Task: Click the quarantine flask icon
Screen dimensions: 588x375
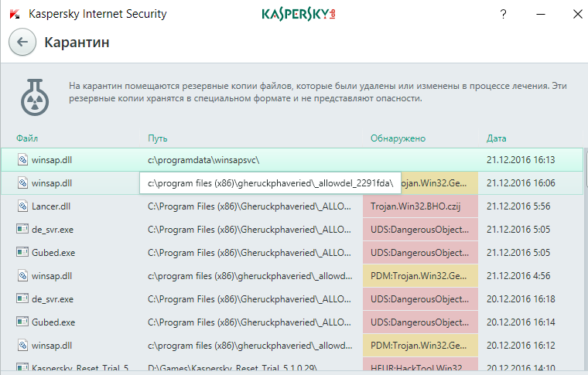Action: tap(35, 96)
